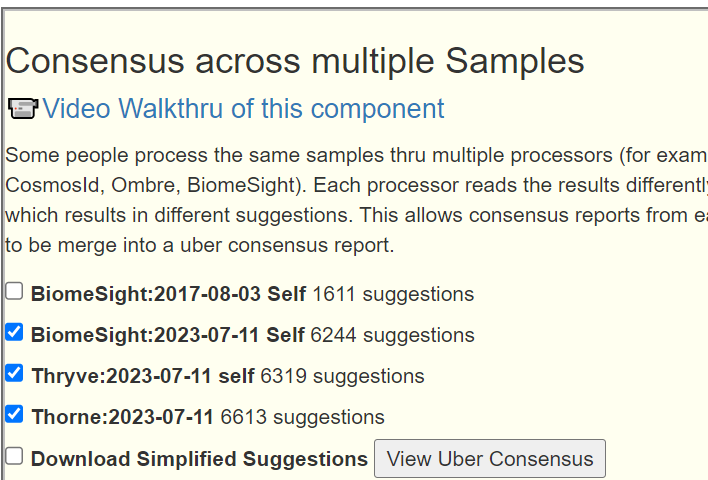
Task: Enable the Download Simplified Suggestions checkbox
Action: point(14,456)
